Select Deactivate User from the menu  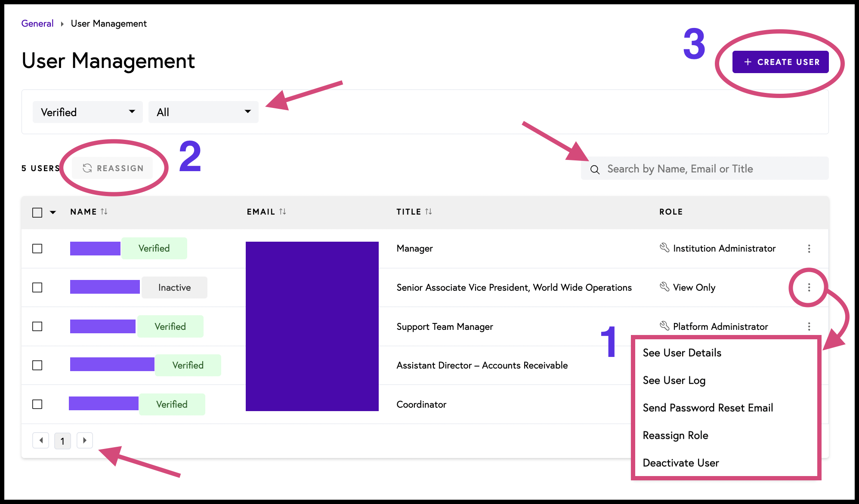click(x=681, y=463)
